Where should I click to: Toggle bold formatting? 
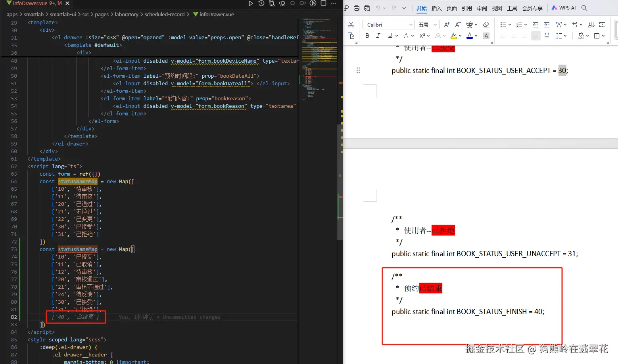(x=367, y=36)
